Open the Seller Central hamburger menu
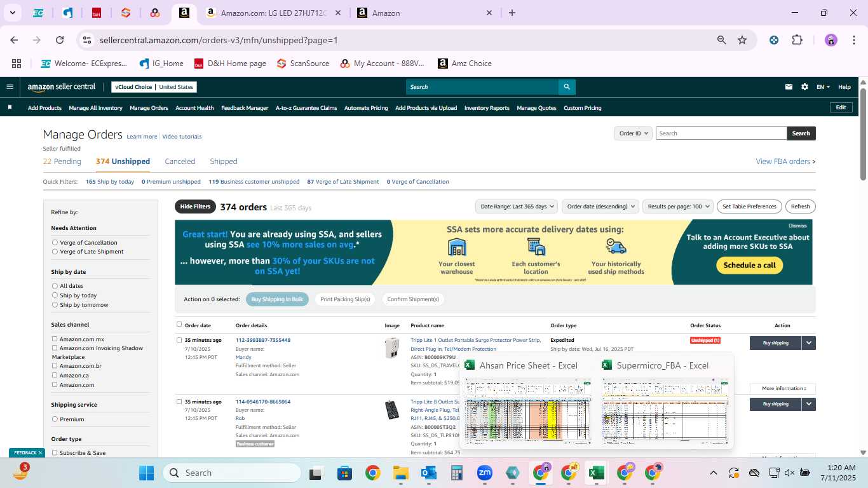 [10, 87]
